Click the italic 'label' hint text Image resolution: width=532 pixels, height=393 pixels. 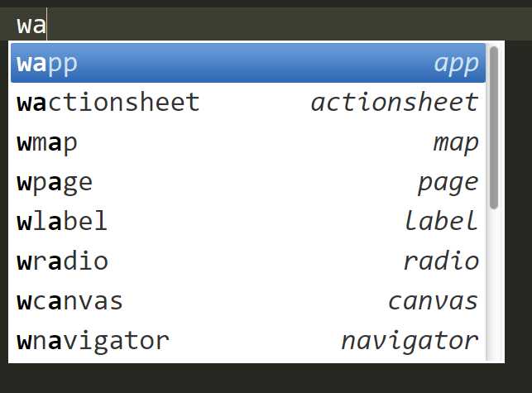[442, 221]
